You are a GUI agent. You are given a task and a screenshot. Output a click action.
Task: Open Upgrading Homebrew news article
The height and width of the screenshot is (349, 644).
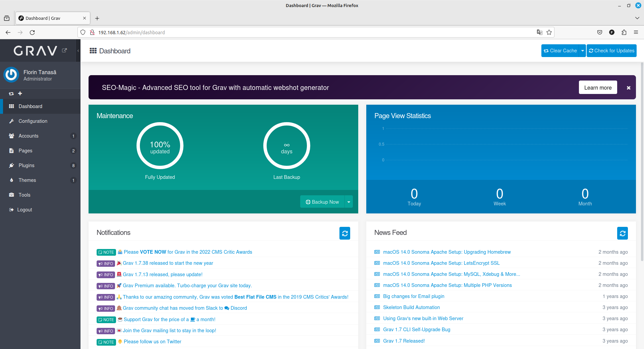(447, 252)
